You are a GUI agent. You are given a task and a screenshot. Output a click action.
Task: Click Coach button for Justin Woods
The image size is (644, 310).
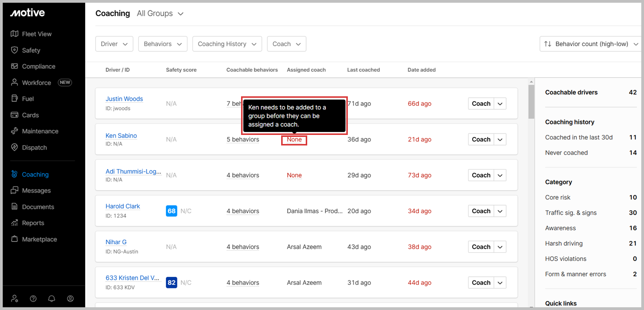[481, 103]
